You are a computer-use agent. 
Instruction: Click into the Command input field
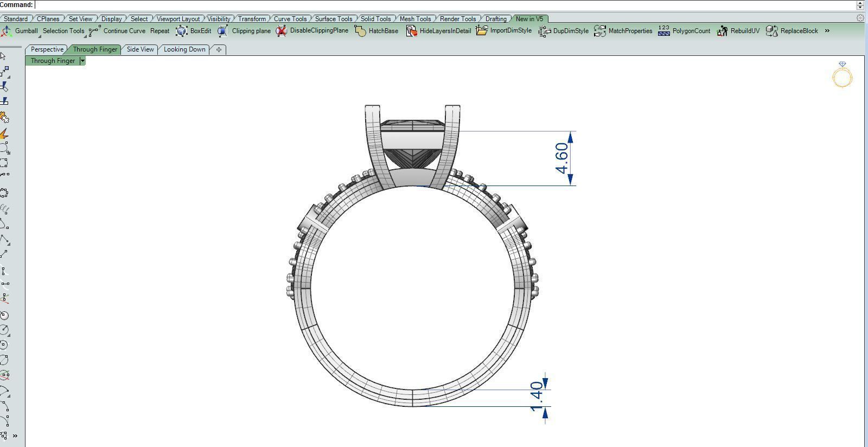coord(445,5)
